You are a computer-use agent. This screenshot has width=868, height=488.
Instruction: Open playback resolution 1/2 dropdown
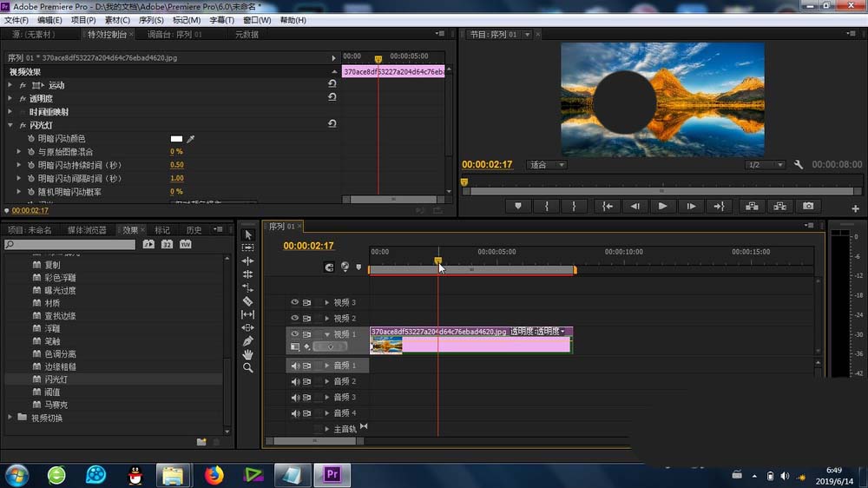(x=765, y=164)
